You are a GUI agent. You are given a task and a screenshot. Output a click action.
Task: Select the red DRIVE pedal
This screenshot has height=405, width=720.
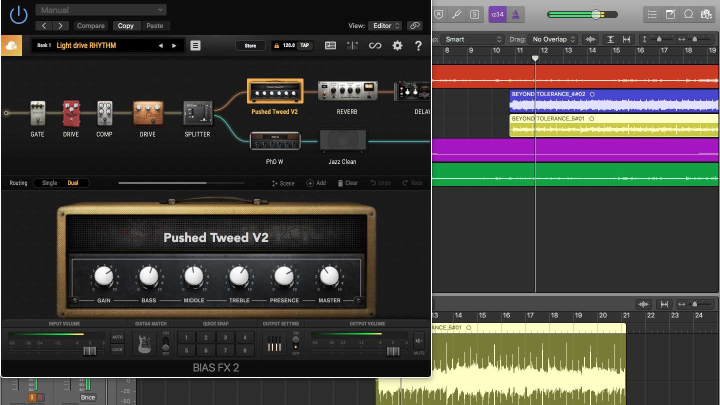coord(71,113)
